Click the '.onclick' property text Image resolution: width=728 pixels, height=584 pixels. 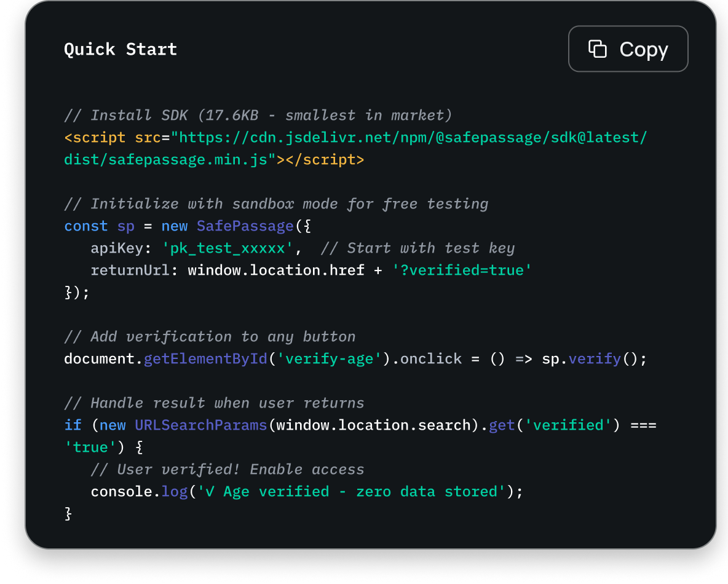tap(427, 359)
